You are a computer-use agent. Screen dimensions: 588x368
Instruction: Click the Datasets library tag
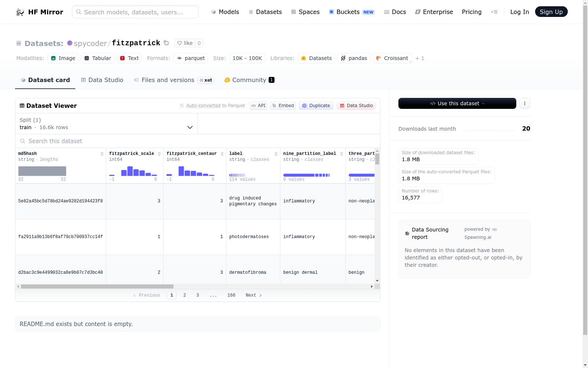(316, 58)
